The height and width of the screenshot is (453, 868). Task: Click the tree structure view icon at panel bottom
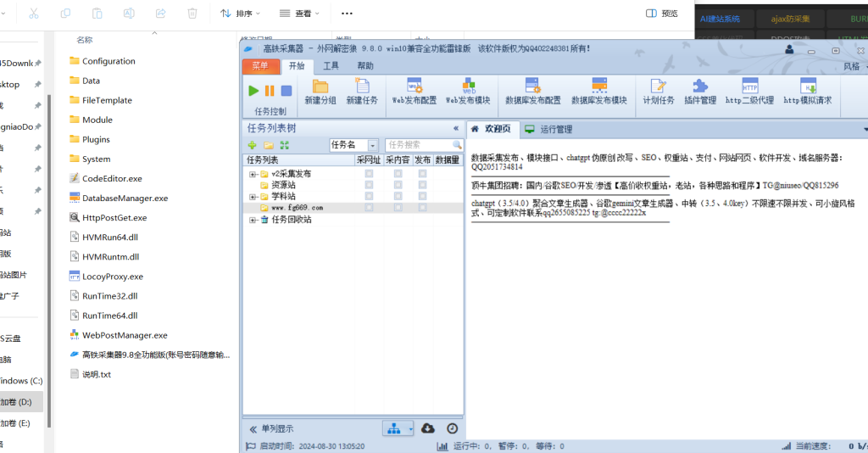(x=393, y=428)
